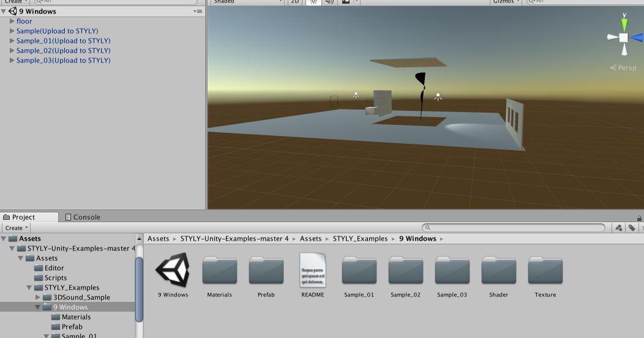Open the Sample_03 folder in asset grid
This screenshot has width=644, height=338.
click(452, 270)
